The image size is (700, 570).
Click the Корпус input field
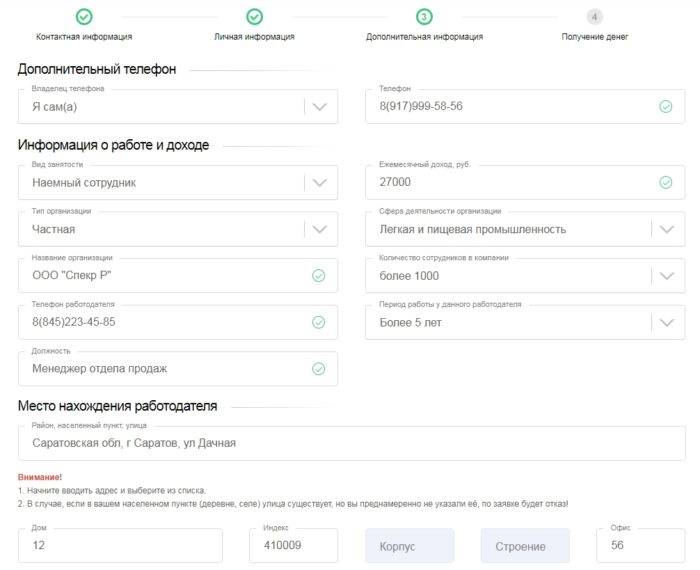[410, 546]
